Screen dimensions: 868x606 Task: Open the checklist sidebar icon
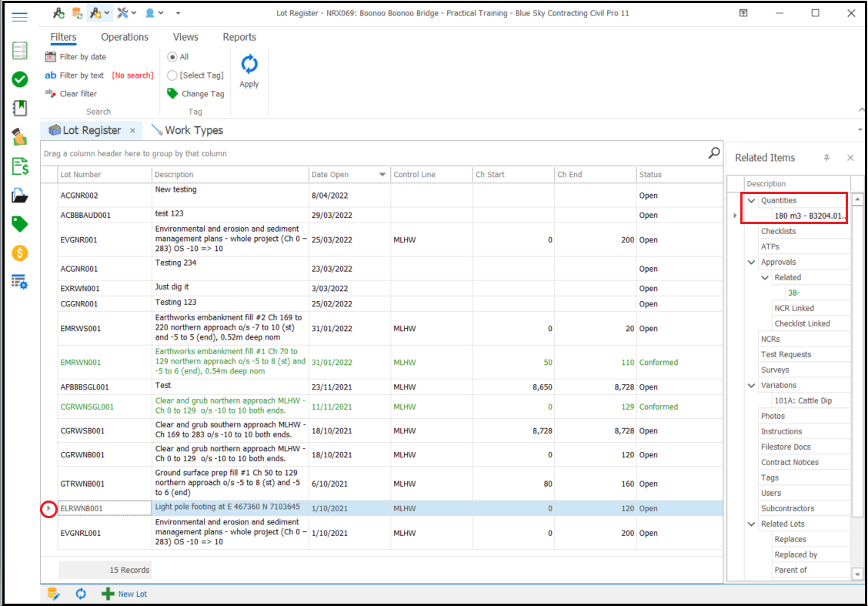tap(20, 50)
